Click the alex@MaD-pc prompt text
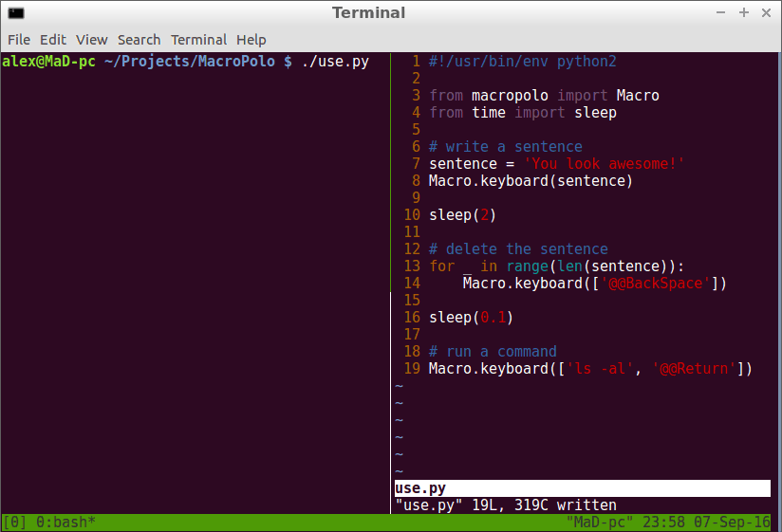 [49, 62]
